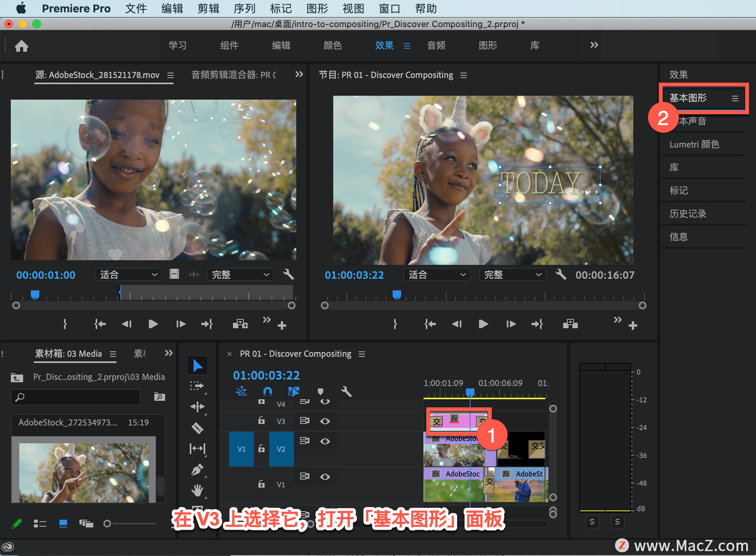Select the Selection arrow tool
The height and width of the screenshot is (556, 756).
[197, 366]
